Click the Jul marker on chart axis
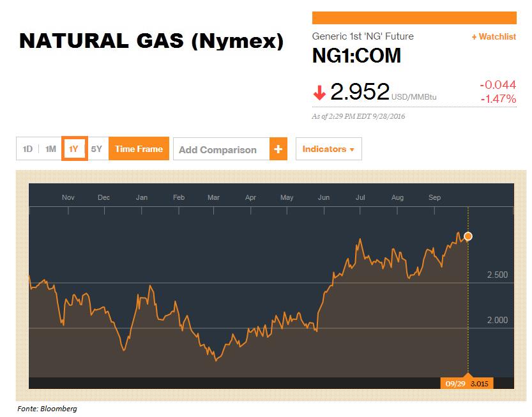532x417 pixels. point(360,197)
